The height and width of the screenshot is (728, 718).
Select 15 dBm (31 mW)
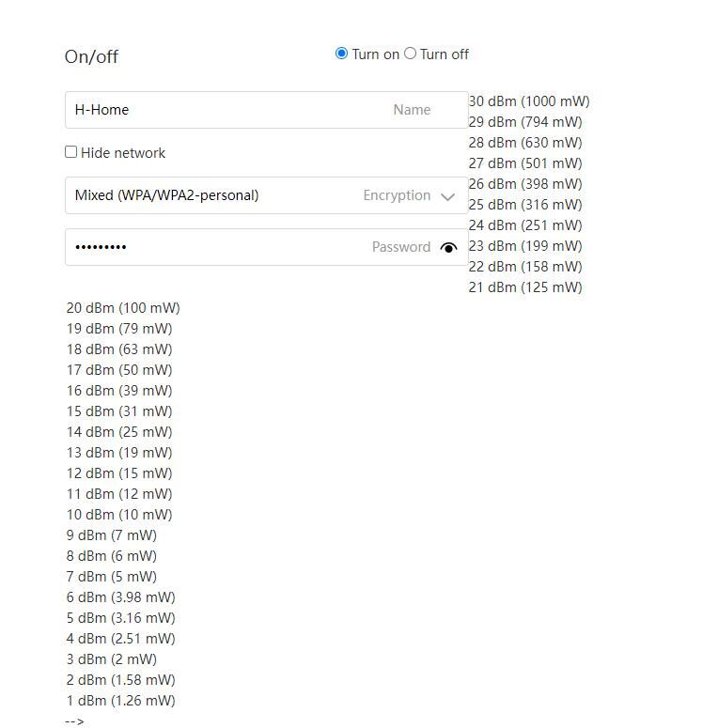[119, 411]
